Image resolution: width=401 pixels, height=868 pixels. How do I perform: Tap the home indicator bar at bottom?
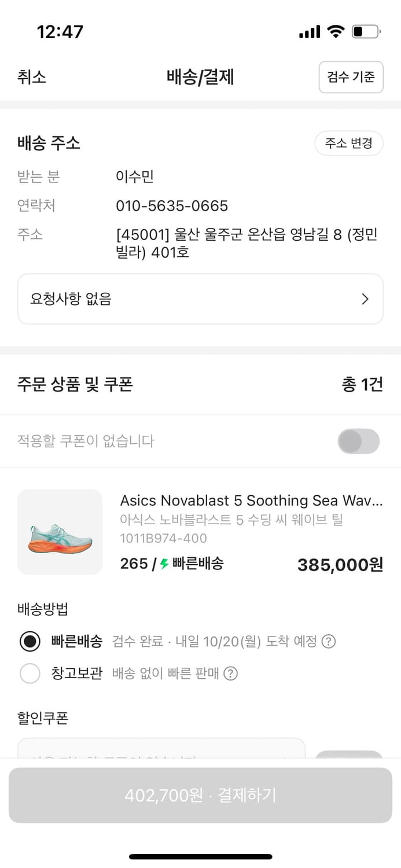[200, 856]
